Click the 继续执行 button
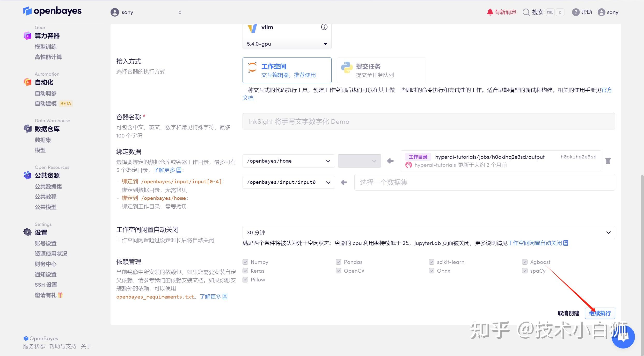644x356 pixels. click(x=600, y=313)
